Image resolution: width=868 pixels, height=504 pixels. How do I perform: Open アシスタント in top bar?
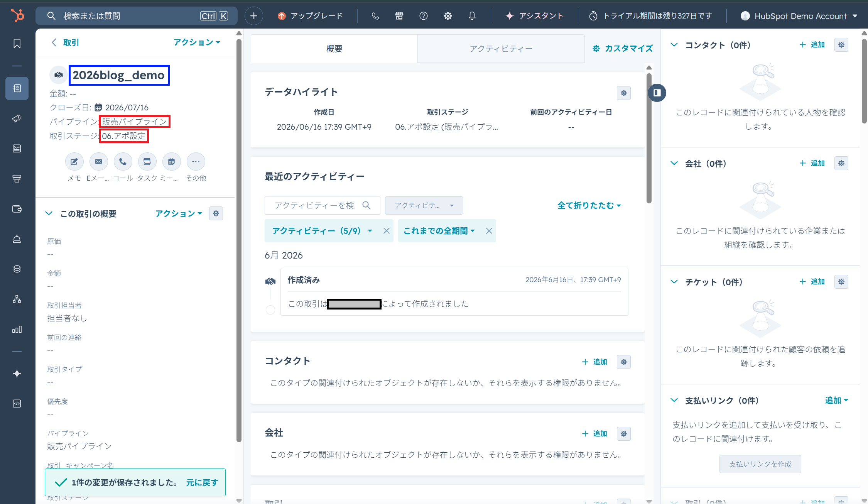[534, 16]
